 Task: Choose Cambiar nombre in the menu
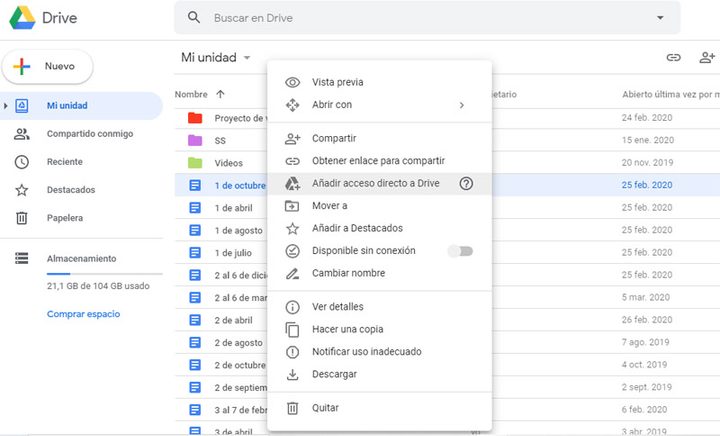[379, 273]
